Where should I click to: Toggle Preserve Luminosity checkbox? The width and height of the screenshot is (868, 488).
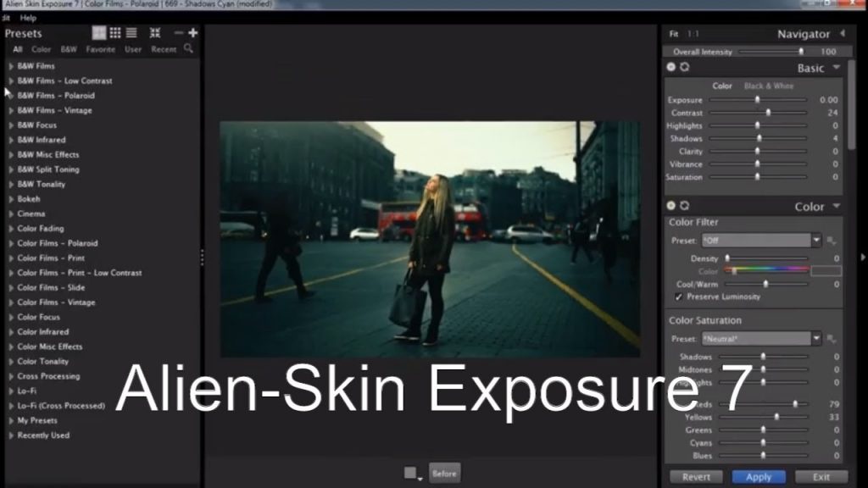pos(679,297)
